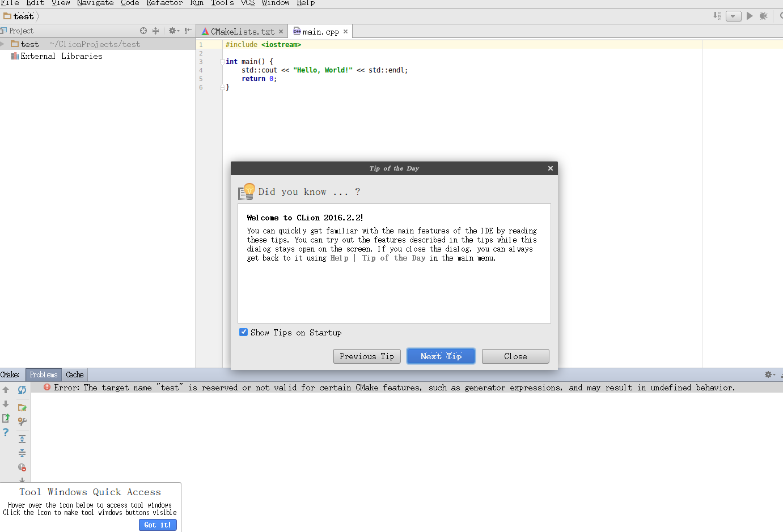Screen dimensions: 783x532
Task: Click the CMake panel gear settings icon
Action: point(769,374)
